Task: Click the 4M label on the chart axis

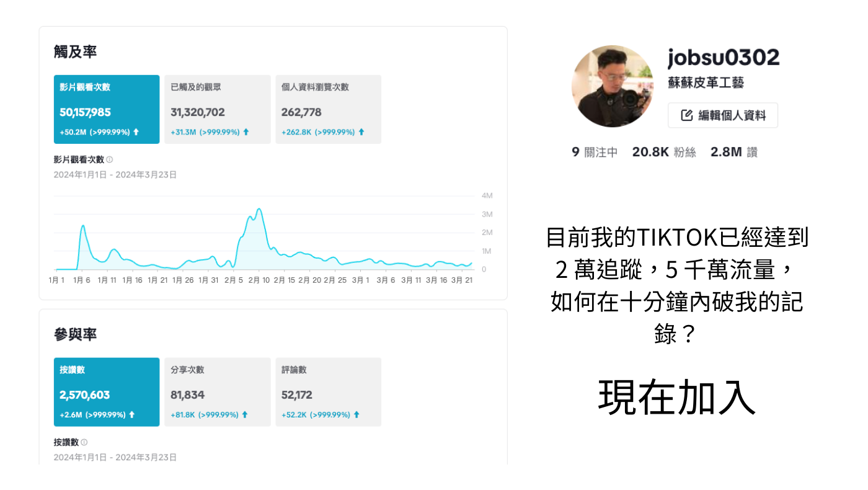Action: pyautogui.click(x=487, y=196)
